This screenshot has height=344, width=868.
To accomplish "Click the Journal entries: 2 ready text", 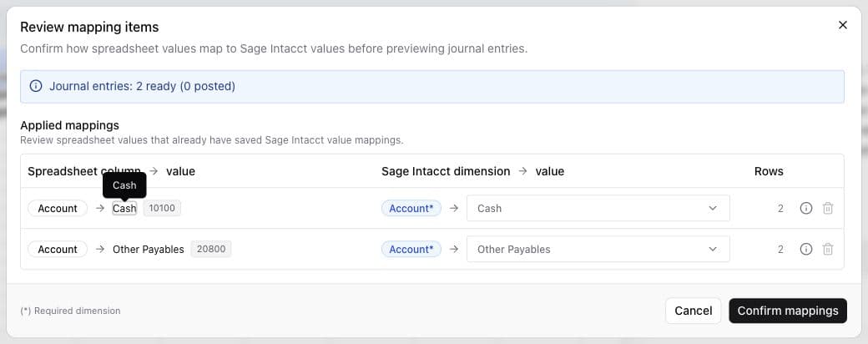I will (142, 86).
